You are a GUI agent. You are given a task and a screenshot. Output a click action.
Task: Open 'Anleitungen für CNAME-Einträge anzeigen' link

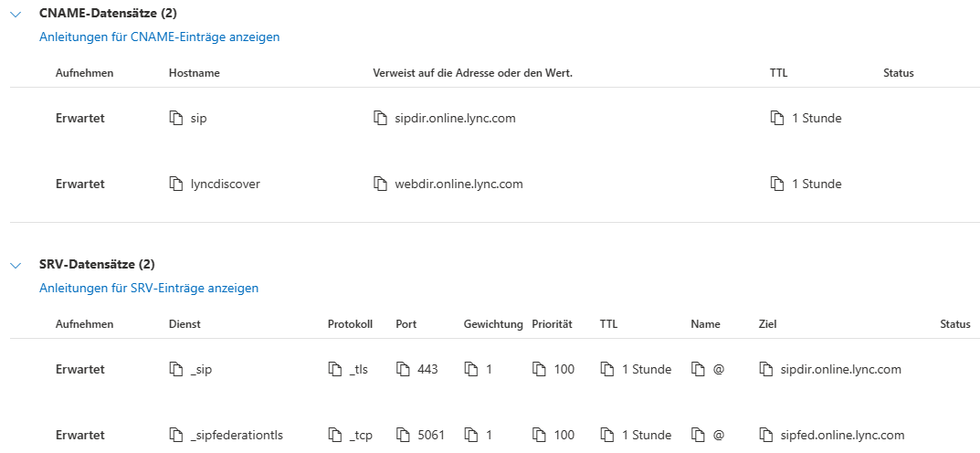(159, 37)
